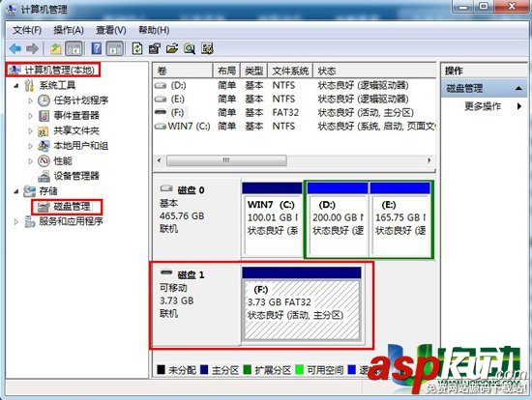Click drive icon of (E:) volume row
Image resolution: width=532 pixels, height=400 pixels.
[161, 99]
